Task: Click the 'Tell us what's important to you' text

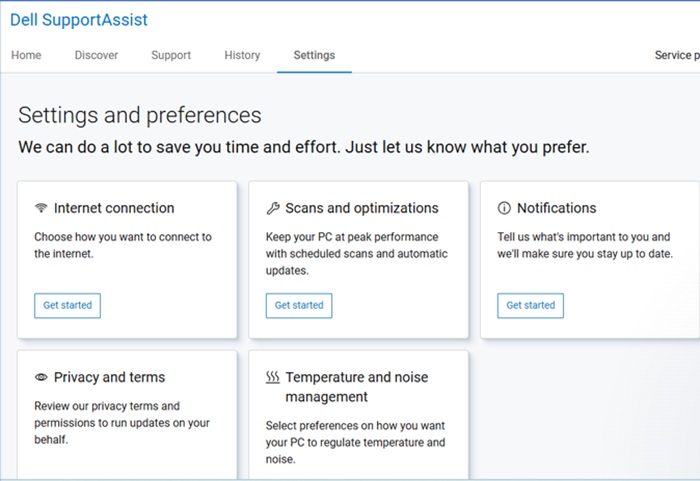Action: [x=585, y=245]
